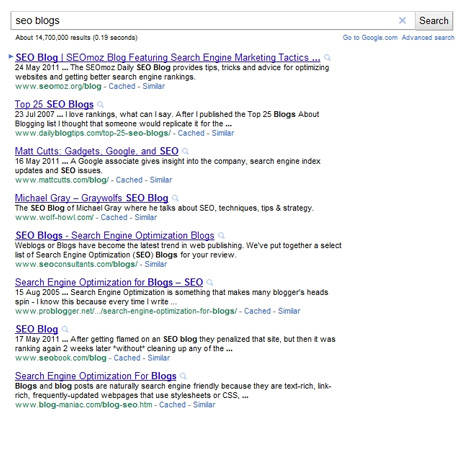Open 'Search Engine Optimization for Blogs – SEO' result

[x=109, y=282]
